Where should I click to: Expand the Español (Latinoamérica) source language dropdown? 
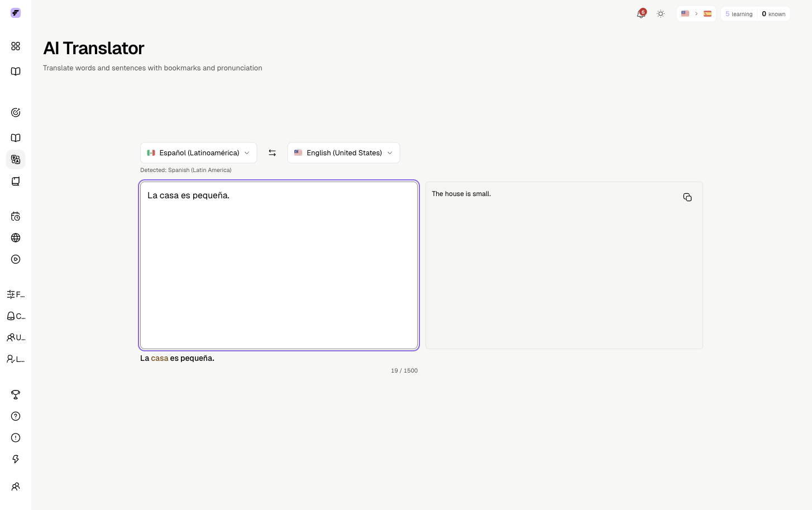(x=199, y=153)
